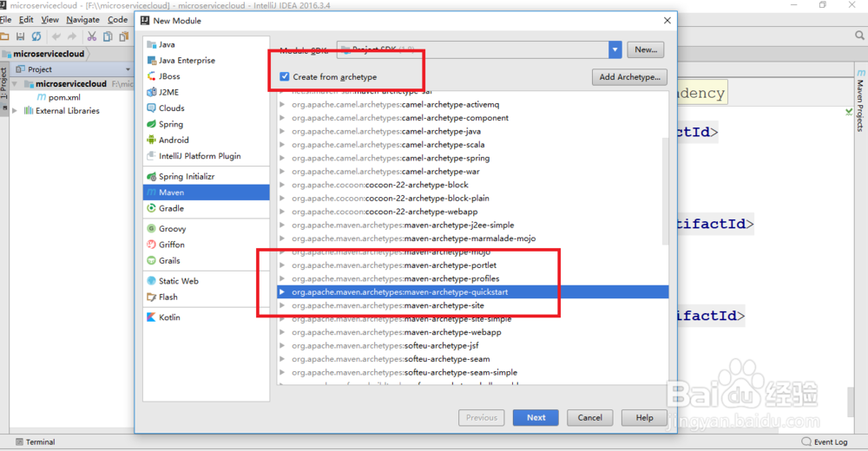Open File menu
The height and width of the screenshot is (451, 868).
point(6,20)
